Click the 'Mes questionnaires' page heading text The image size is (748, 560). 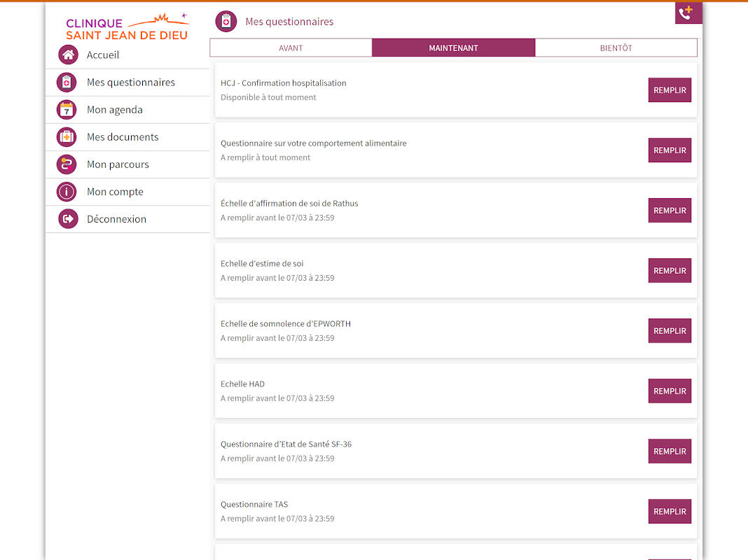(289, 22)
